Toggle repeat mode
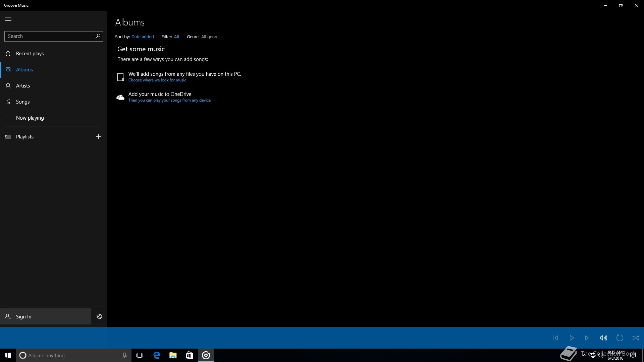The height and width of the screenshot is (362, 644). pyautogui.click(x=620, y=338)
